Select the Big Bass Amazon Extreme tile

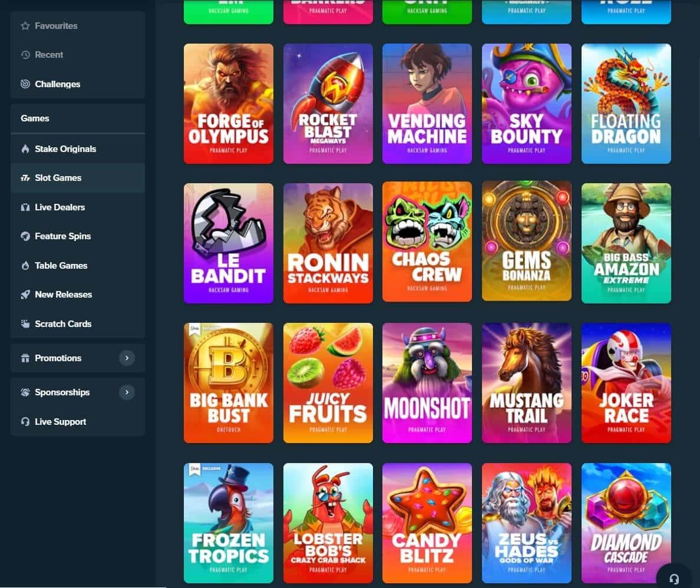626,243
